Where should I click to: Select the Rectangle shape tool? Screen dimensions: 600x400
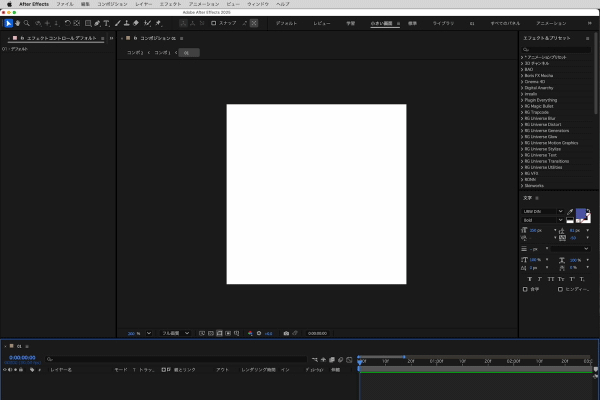pyautogui.click(x=88, y=23)
